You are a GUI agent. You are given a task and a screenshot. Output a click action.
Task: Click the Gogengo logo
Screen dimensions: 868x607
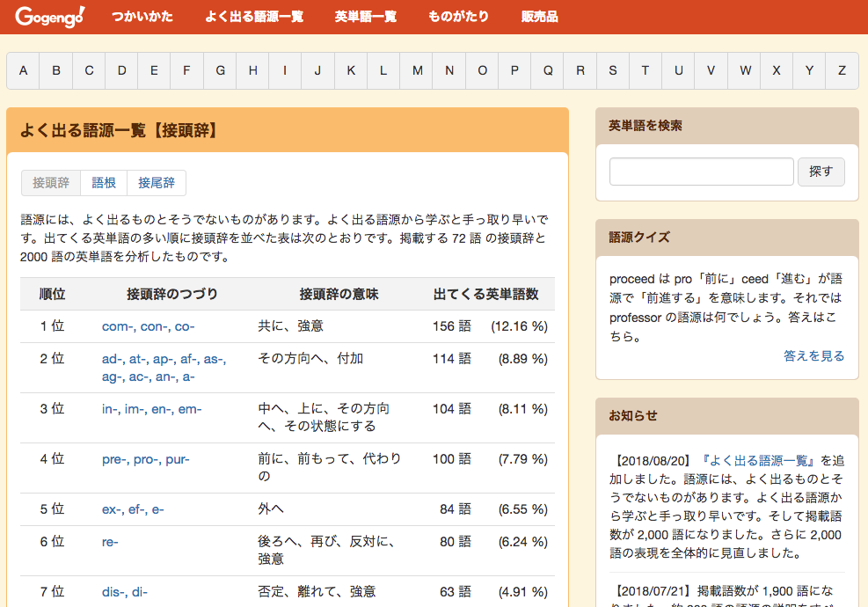(x=50, y=17)
